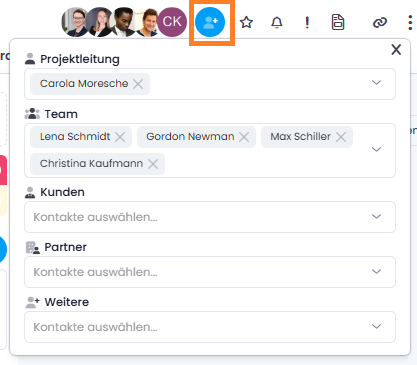The height and width of the screenshot is (365, 417).
Task: Expand the Kunden dropdown chevron
Action: [x=376, y=217]
